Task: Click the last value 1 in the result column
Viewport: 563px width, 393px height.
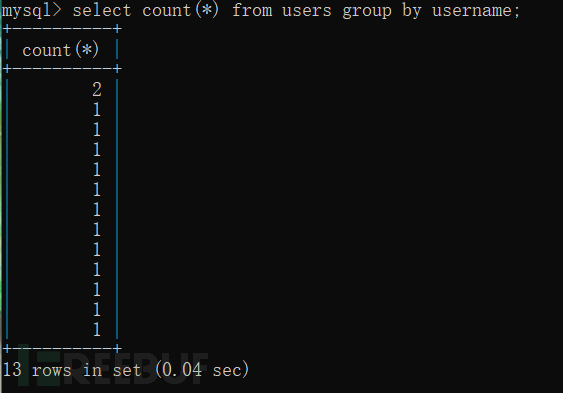Action: point(97,329)
